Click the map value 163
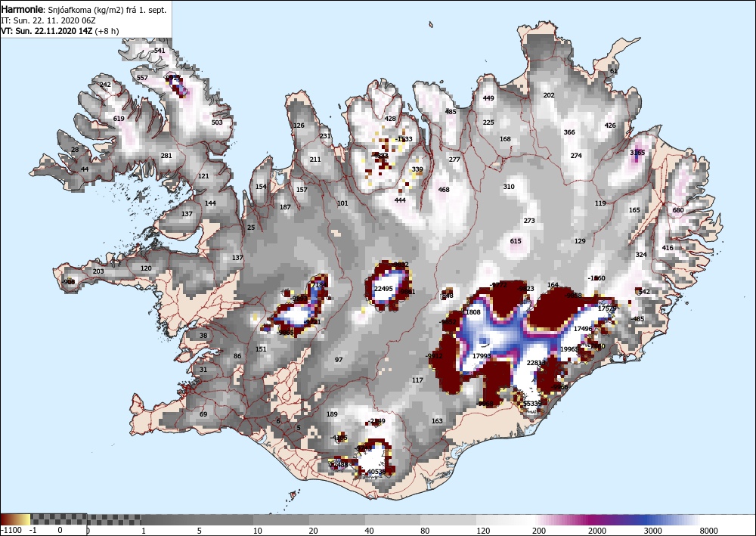 click(x=437, y=421)
